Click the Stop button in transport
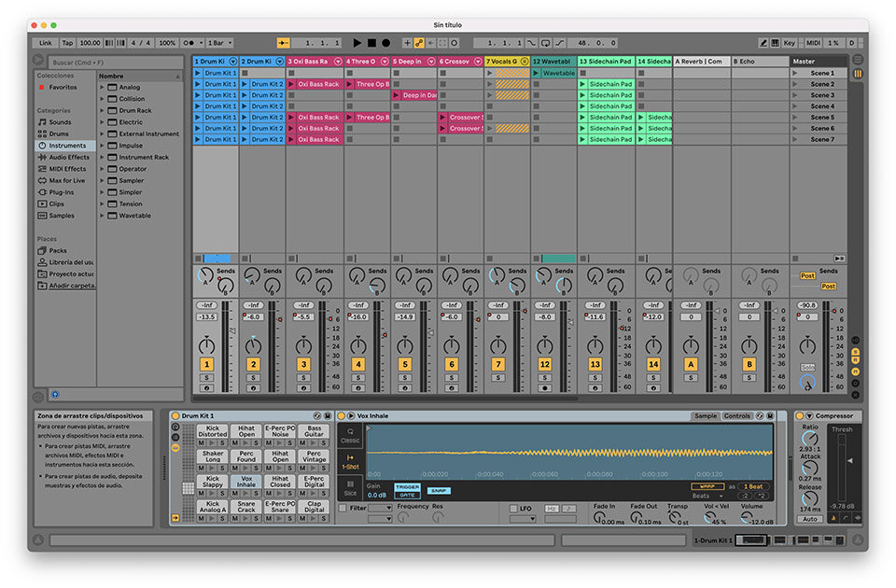The width and height of the screenshot is (896, 588). (371, 43)
